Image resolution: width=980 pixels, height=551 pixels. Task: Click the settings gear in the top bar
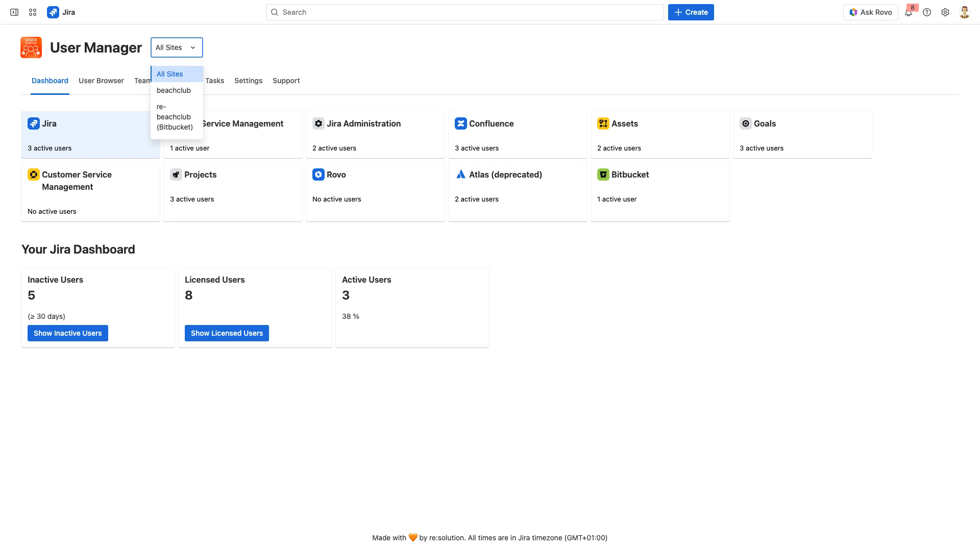[x=945, y=12]
